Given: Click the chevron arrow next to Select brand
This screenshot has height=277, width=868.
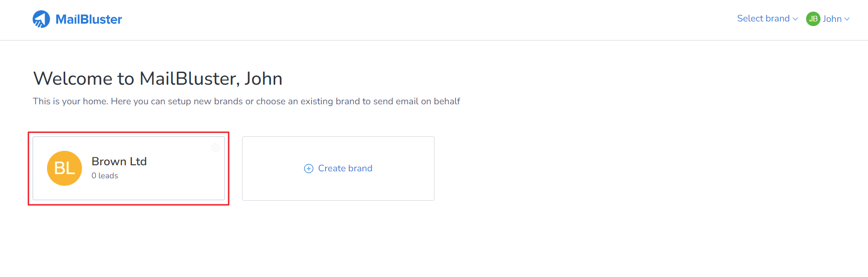Looking at the screenshot, I should click(795, 19).
